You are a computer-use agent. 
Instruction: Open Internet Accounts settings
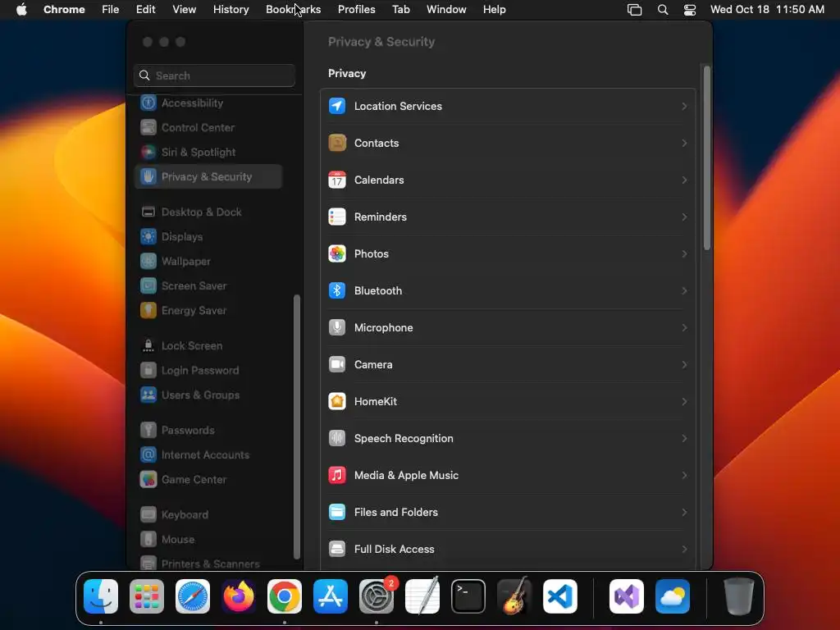click(208, 454)
